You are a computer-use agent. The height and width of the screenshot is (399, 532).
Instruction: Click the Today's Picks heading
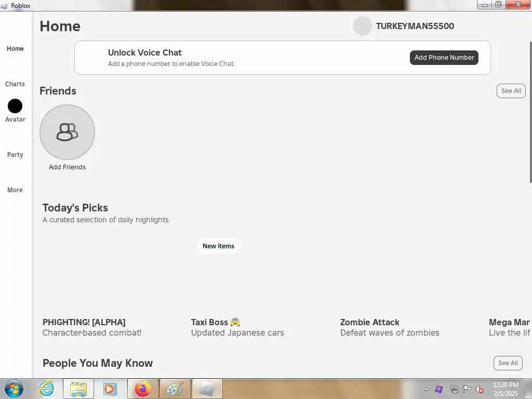tap(75, 208)
